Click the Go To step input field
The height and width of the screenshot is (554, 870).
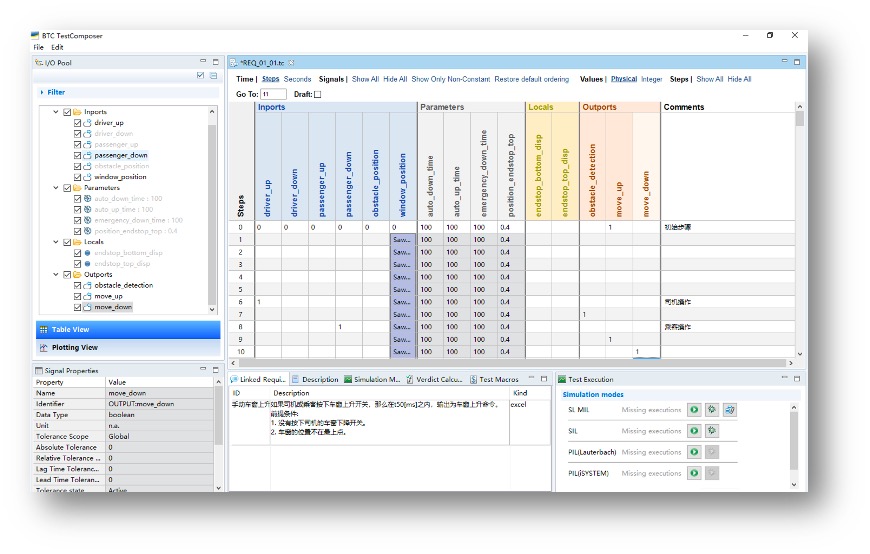274,94
